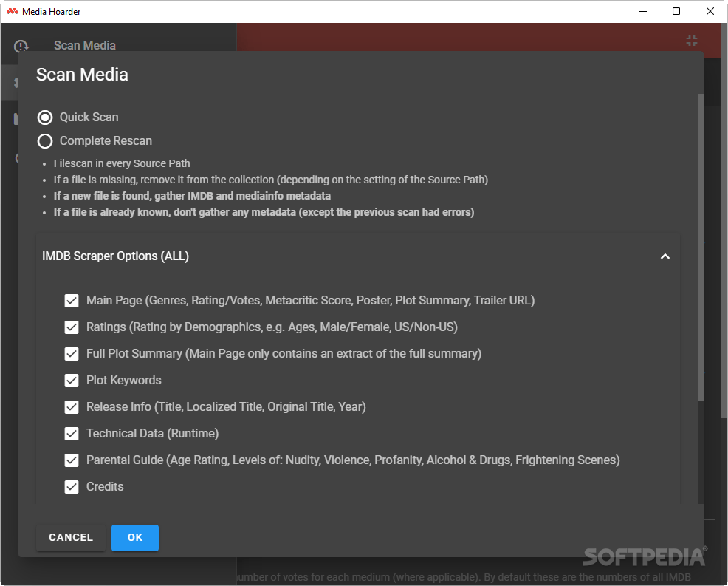
Task: Uncheck Plot Keywords
Action: click(x=71, y=381)
